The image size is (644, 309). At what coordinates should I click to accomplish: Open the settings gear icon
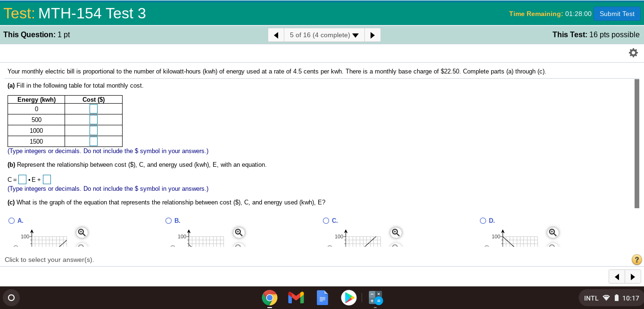[x=633, y=53]
